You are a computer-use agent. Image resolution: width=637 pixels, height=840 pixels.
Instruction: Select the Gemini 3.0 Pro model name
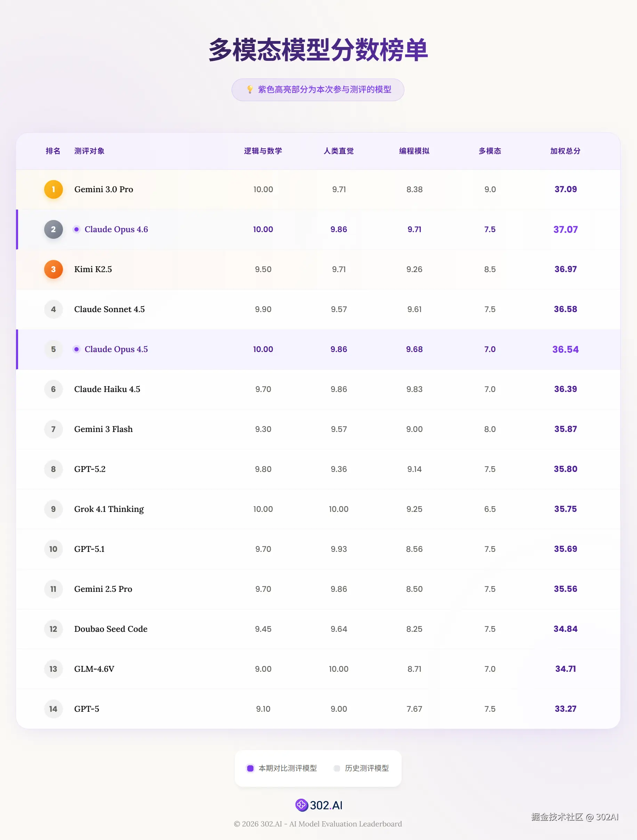104,189
